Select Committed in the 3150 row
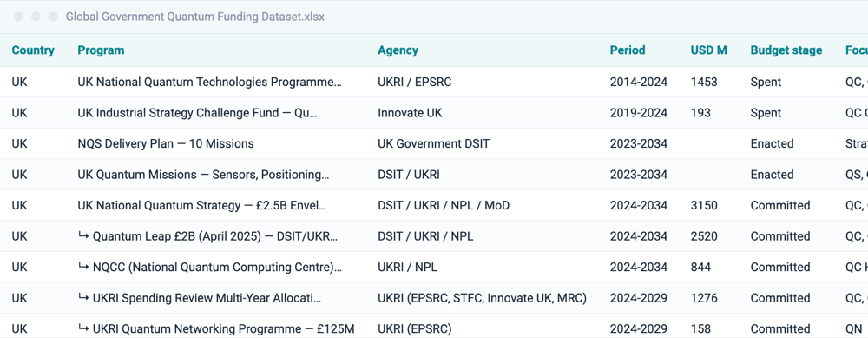The width and height of the screenshot is (868, 338). [x=780, y=206]
